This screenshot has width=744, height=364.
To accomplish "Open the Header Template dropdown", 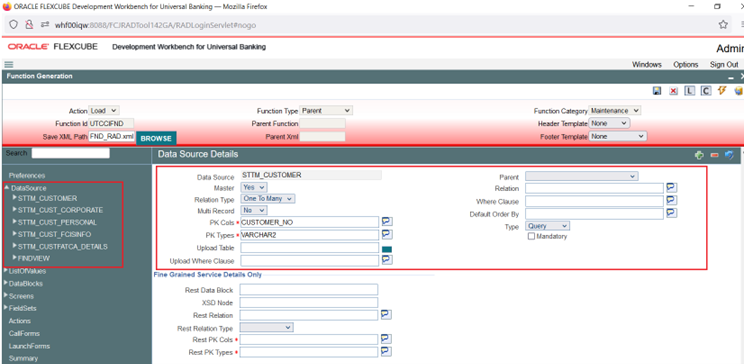I will point(609,123).
